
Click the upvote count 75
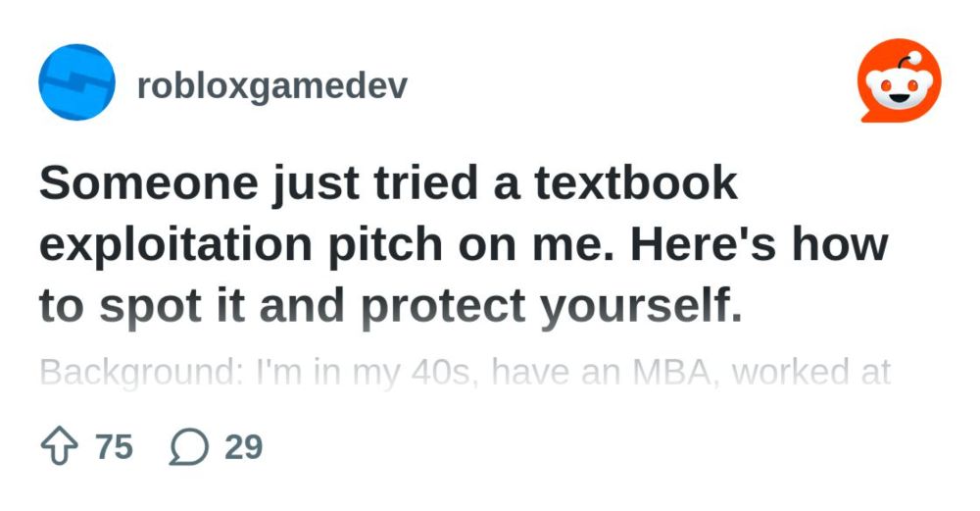114,447
